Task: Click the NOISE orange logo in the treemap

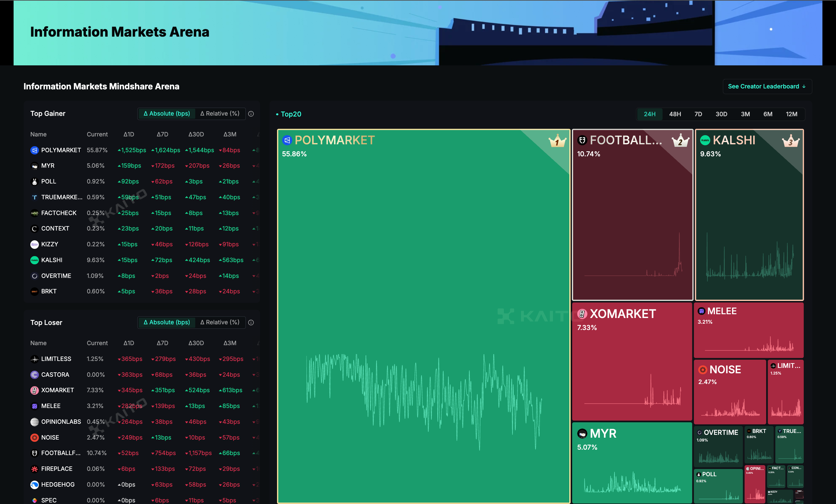Action: (702, 369)
